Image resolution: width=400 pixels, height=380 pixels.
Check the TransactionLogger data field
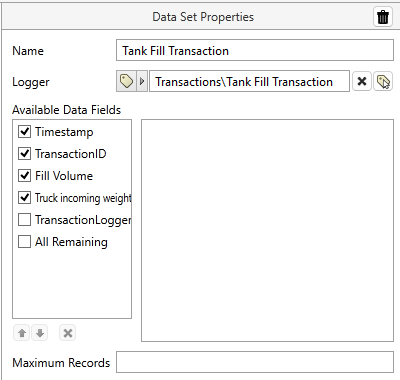coord(24,220)
